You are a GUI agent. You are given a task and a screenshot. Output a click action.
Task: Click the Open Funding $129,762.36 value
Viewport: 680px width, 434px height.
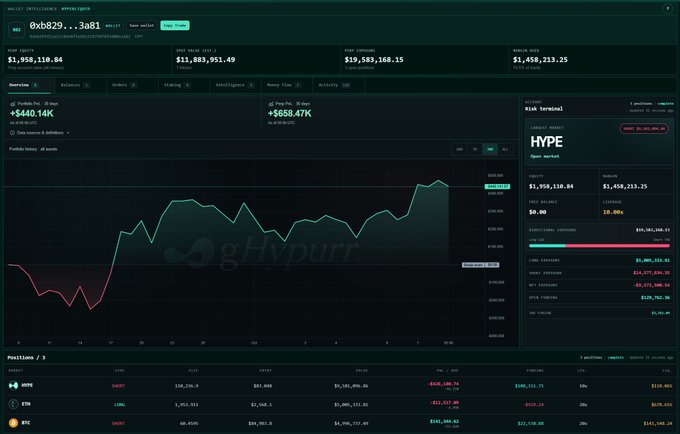pos(655,298)
